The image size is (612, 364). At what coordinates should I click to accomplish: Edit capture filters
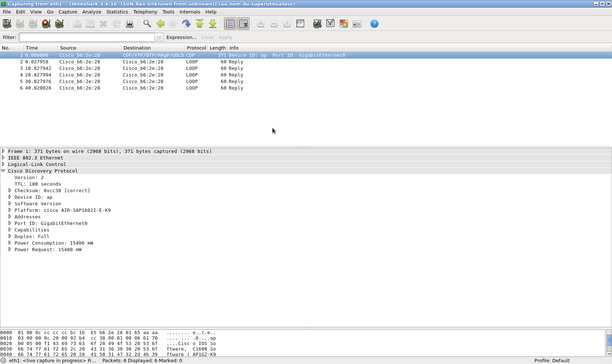(317, 24)
